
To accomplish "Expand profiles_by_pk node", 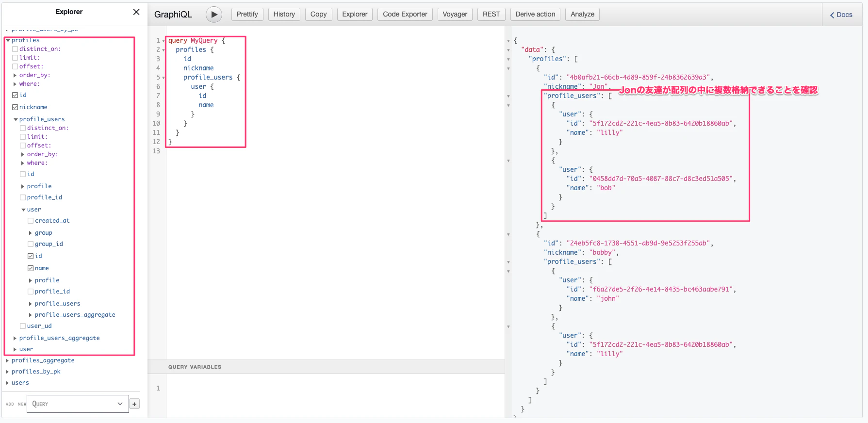I will coord(7,372).
